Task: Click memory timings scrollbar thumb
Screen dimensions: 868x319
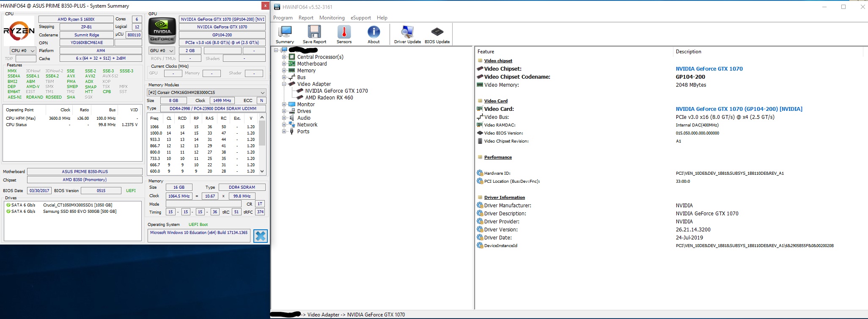Action: pos(262,133)
